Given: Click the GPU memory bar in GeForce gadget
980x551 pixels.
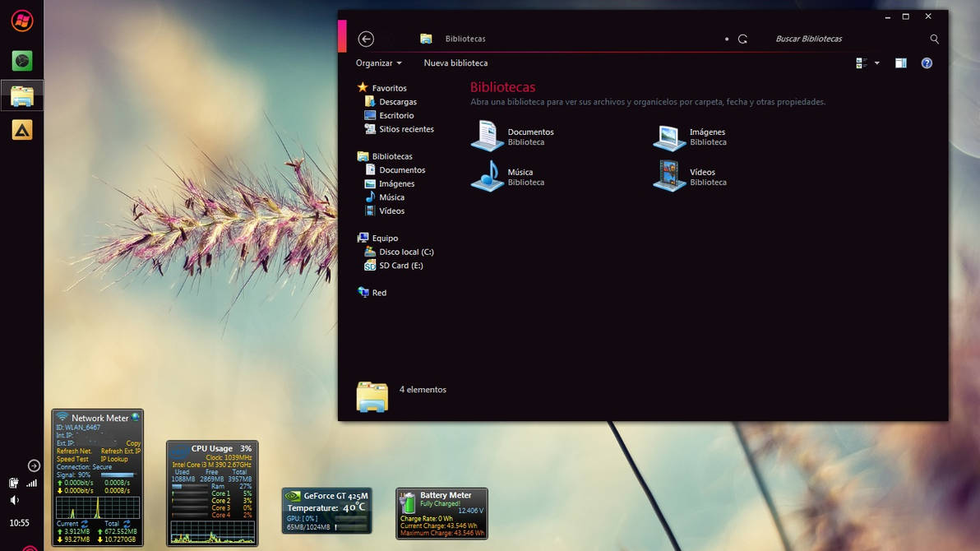Looking at the screenshot, I should [x=350, y=527].
